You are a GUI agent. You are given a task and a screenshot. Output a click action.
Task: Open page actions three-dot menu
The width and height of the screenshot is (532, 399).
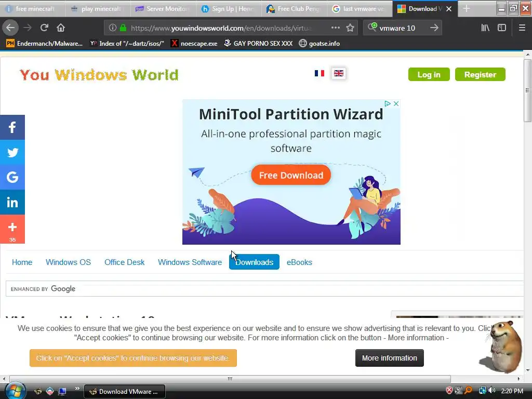coord(335,28)
